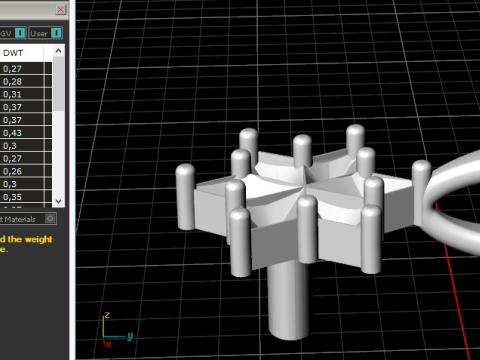Toggle the GV switch
This screenshot has height=360, width=480.
coord(20,33)
